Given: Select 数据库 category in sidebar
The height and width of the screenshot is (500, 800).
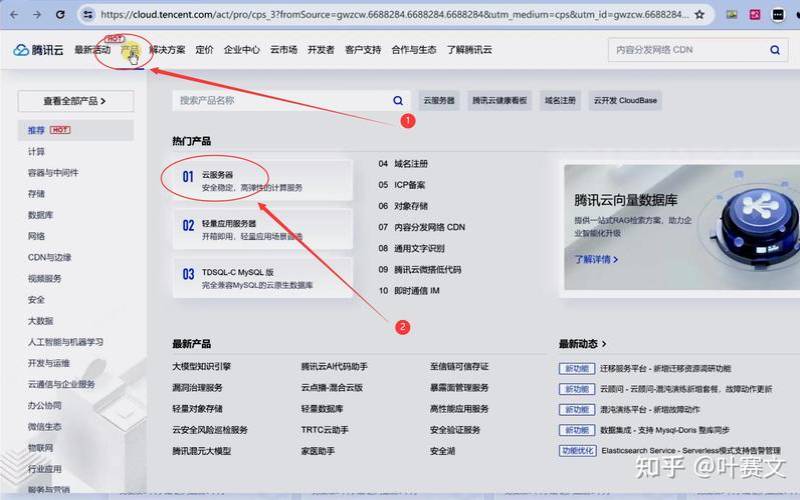Looking at the screenshot, I should click(40, 215).
